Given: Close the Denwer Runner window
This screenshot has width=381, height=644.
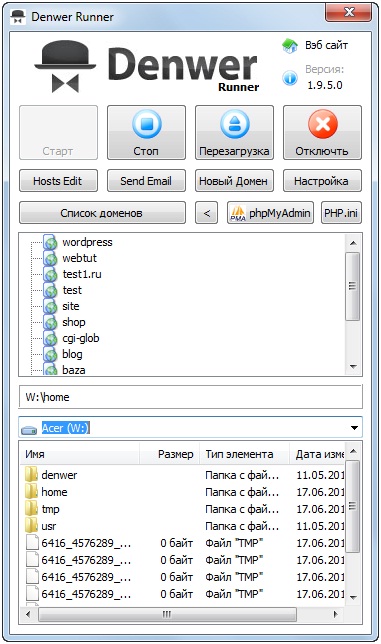Looking at the screenshot, I should [x=348, y=12].
